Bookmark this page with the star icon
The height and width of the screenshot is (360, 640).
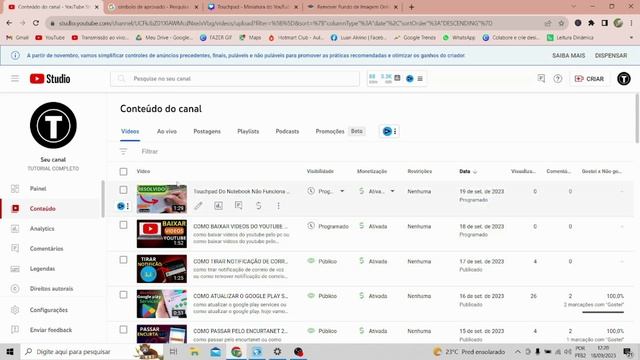coord(561,23)
